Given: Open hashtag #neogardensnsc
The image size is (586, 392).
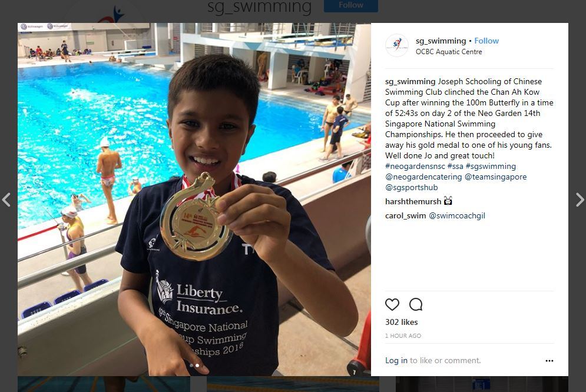Looking at the screenshot, I should coord(415,166).
